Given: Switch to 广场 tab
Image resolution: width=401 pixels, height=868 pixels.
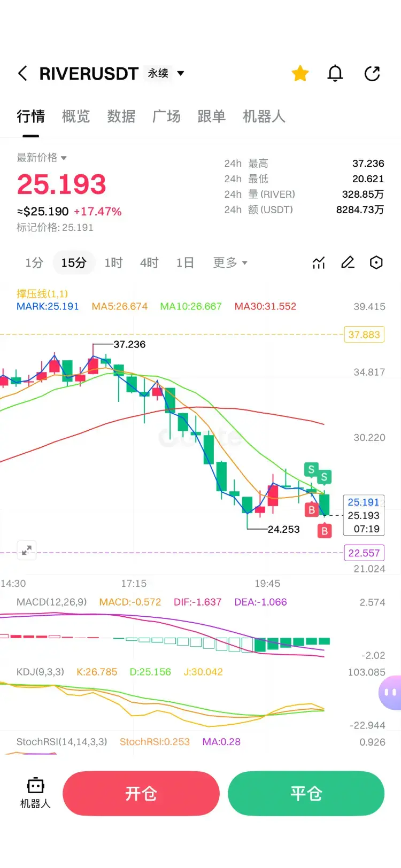Looking at the screenshot, I should pyautogui.click(x=166, y=117).
